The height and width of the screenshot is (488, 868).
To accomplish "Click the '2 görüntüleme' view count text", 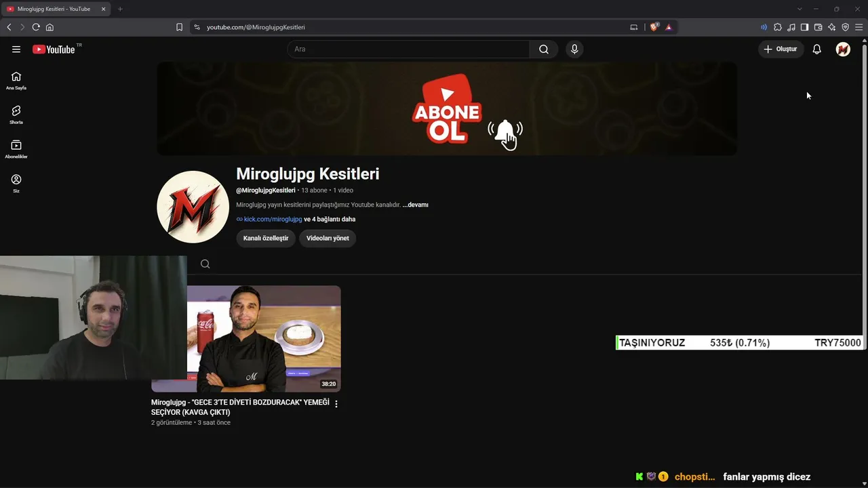I will click(x=172, y=422).
